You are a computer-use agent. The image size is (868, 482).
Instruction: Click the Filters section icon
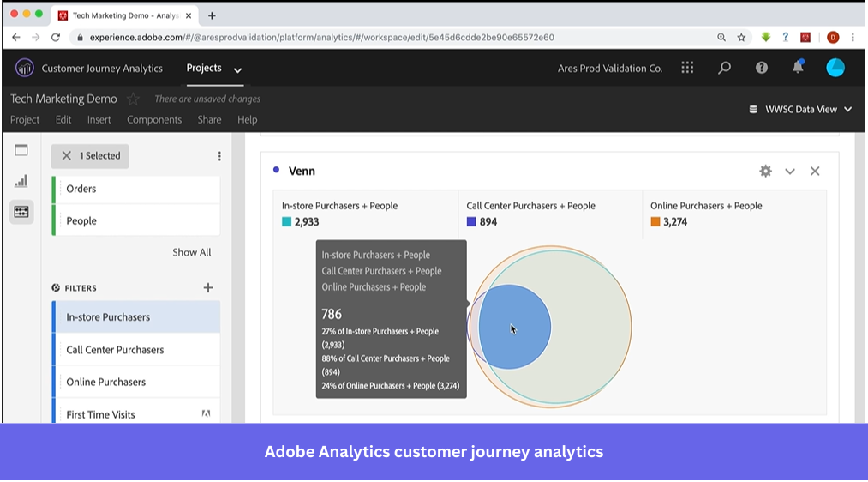pos(56,288)
